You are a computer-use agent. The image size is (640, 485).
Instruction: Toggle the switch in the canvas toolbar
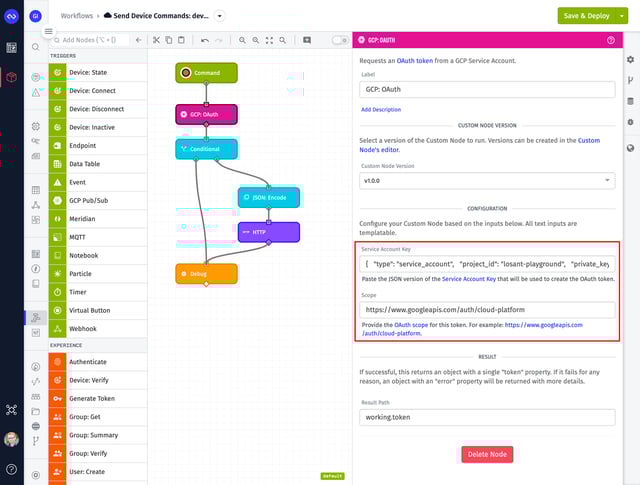click(x=339, y=40)
